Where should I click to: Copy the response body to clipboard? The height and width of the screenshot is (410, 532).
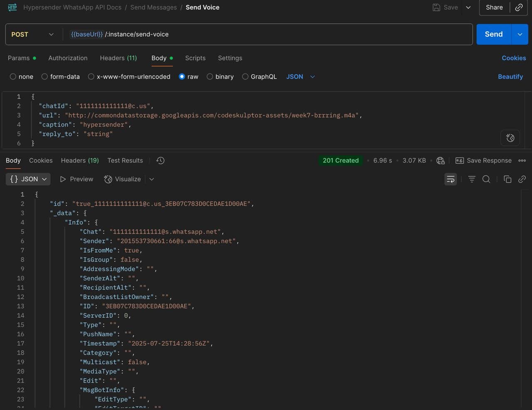pyautogui.click(x=507, y=179)
